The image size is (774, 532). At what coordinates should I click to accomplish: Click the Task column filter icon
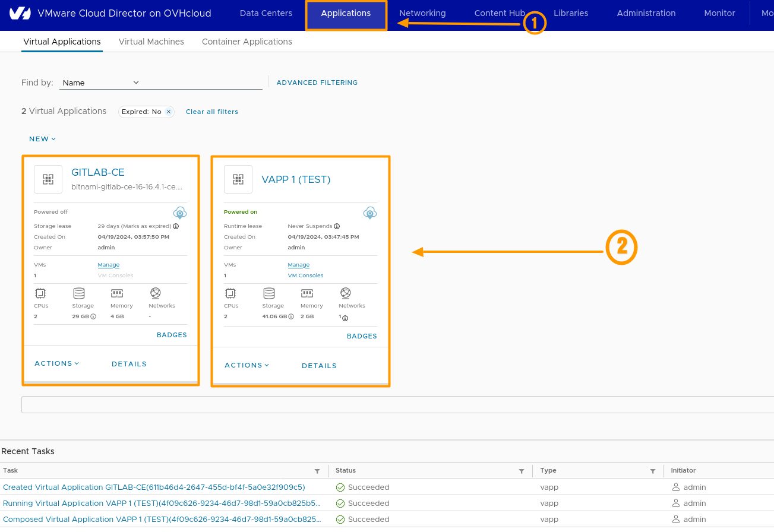tap(317, 471)
